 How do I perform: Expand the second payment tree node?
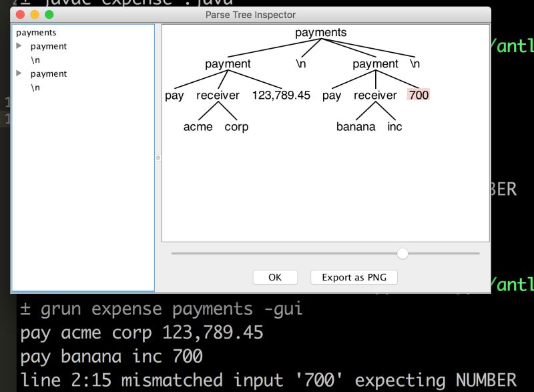[x=19, y=73]
